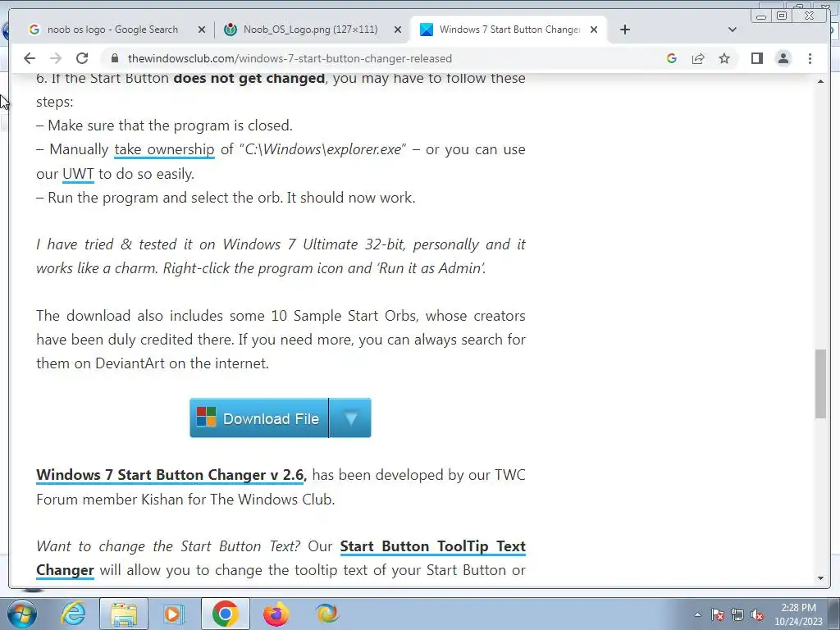Click the network tray icon

pyautogui.click(x=737, y=615)
